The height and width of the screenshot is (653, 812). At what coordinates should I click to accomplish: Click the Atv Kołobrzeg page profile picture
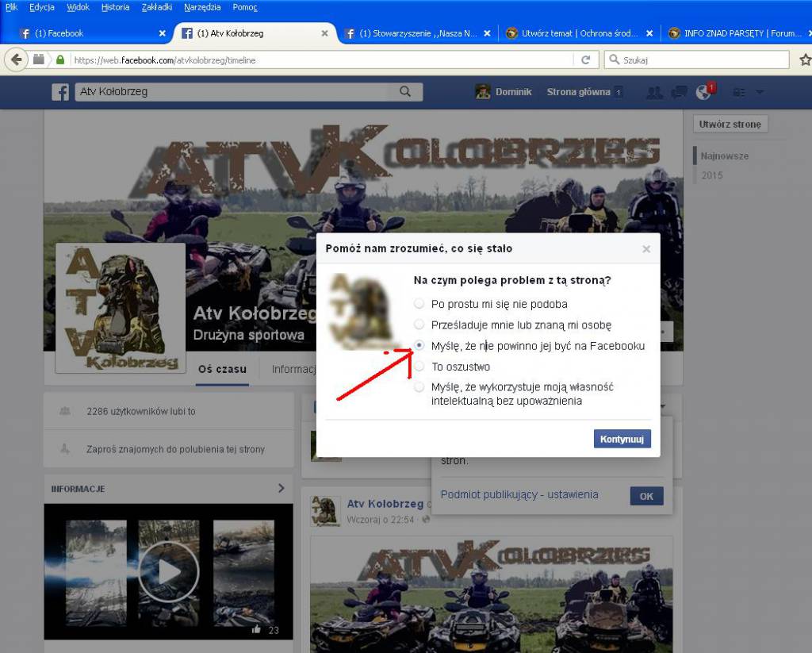(121, 308)
